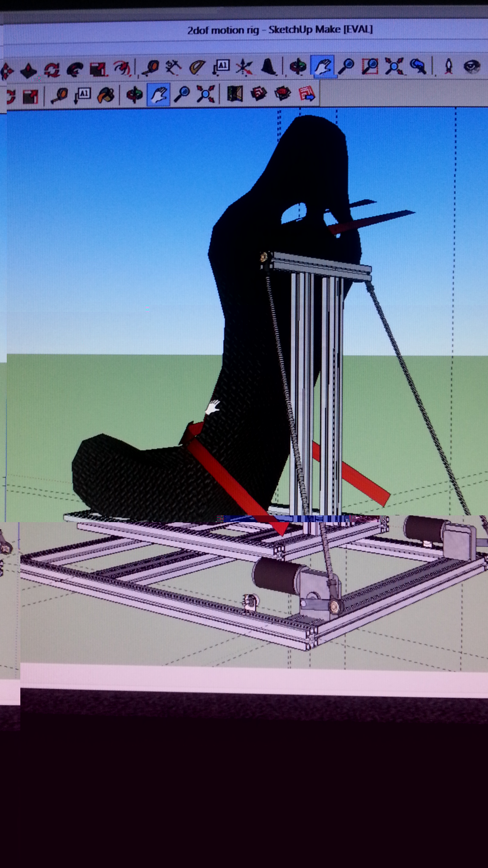Open the 3D Warehouse

pyautogui.click(x=258, y=94)
